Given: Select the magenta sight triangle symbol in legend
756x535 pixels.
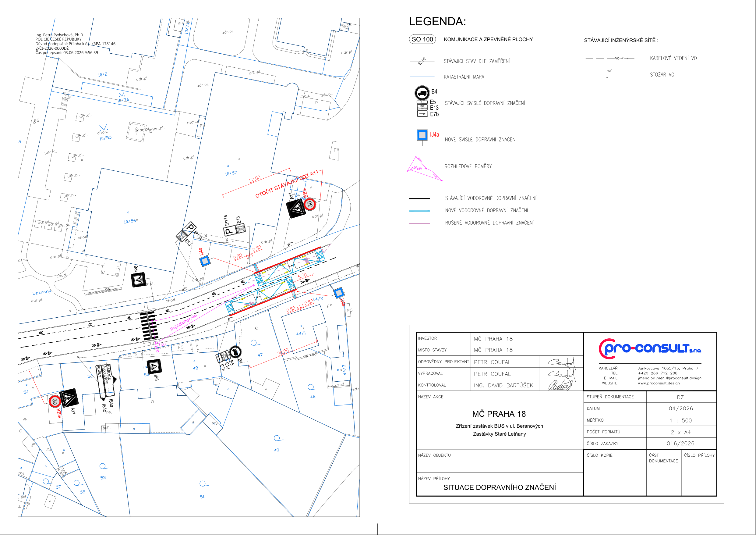Looking at the screenshot, I should click(424, 169).
